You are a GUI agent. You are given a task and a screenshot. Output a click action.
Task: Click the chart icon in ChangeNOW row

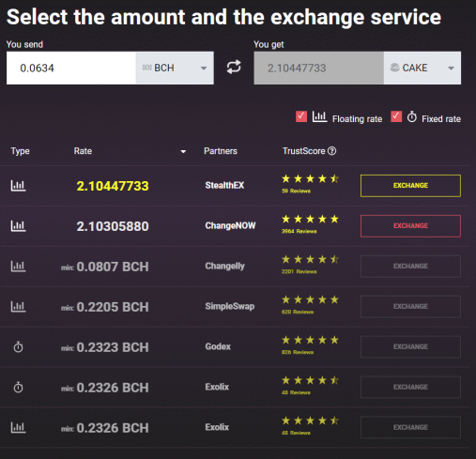coord(18,226)
